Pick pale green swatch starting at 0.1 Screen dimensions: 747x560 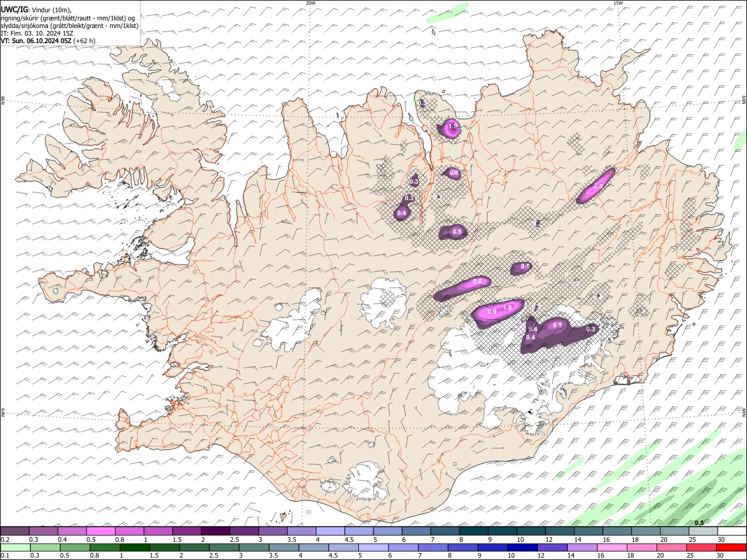(15, 547)
